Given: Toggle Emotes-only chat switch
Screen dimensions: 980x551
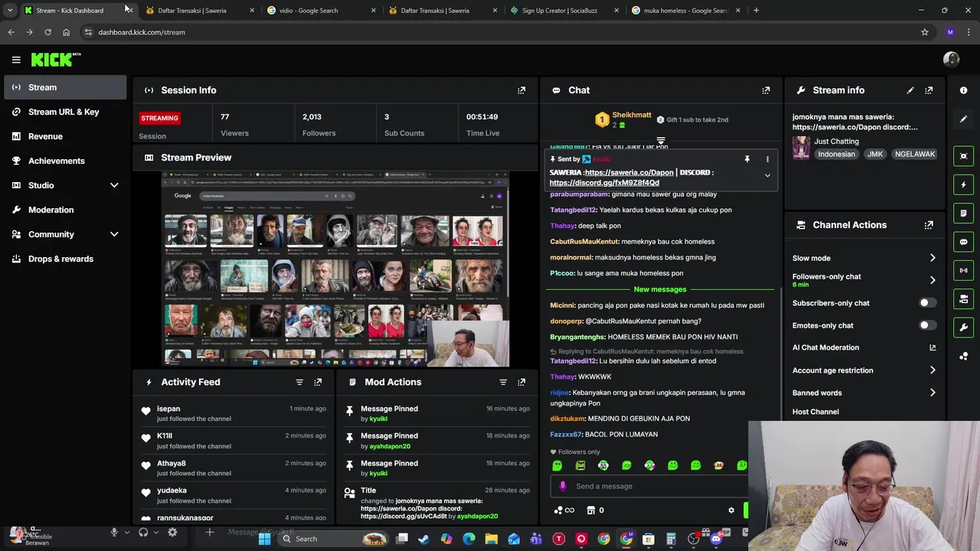Looking at the screenshot, I should pyautogui.click(x=926, y=325).
